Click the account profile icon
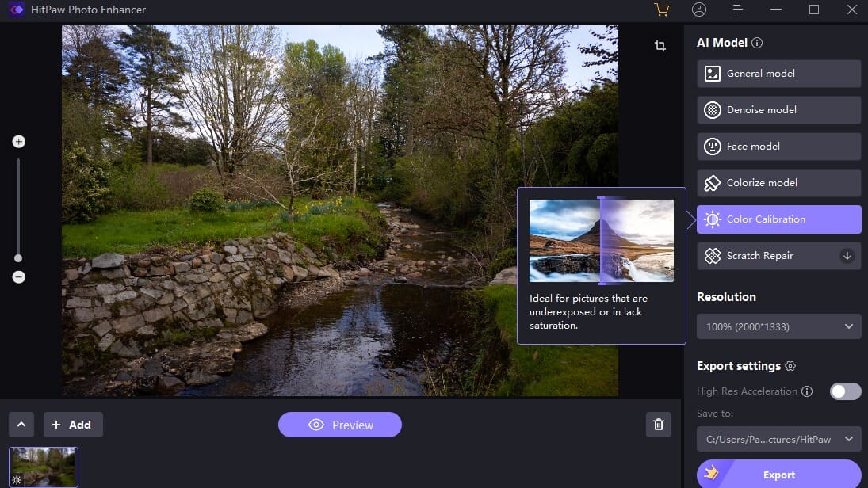 click(698, 10)
